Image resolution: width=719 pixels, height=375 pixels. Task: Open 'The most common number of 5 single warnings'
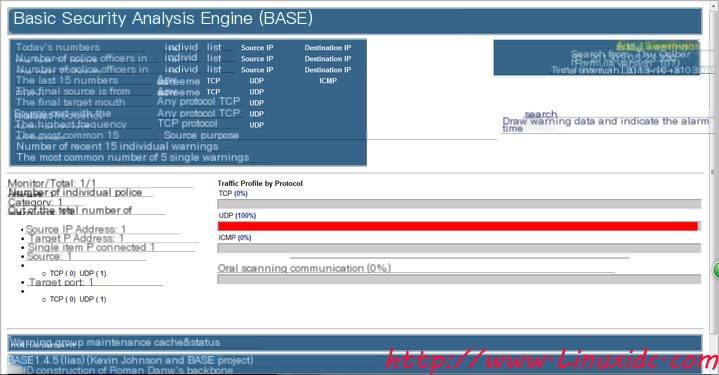(133, 157)
